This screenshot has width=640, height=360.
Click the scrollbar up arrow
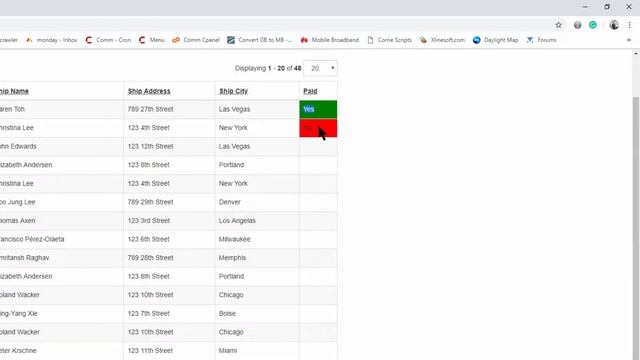click(636, 53)
